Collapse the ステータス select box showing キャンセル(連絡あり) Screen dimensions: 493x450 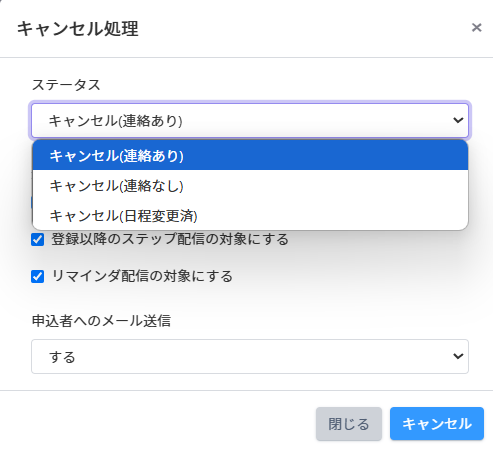point(250,120)
